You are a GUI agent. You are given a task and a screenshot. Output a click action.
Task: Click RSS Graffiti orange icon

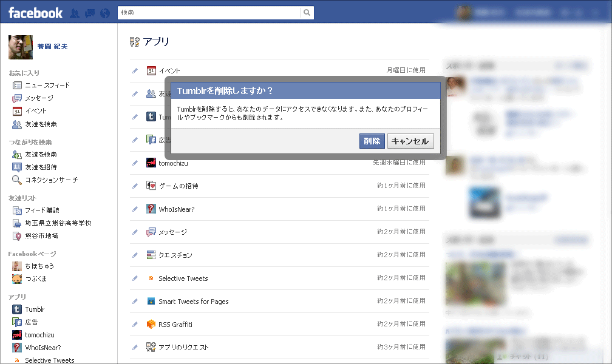tap(151, 324)
